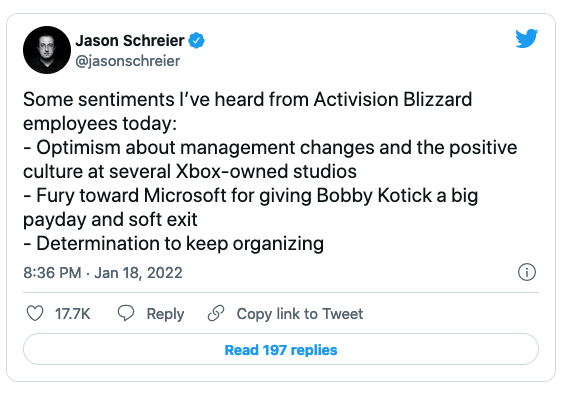Screen dimensions: 562x395
Task: Open Jason Schreier's profile picture
Action: pos(47,50)
